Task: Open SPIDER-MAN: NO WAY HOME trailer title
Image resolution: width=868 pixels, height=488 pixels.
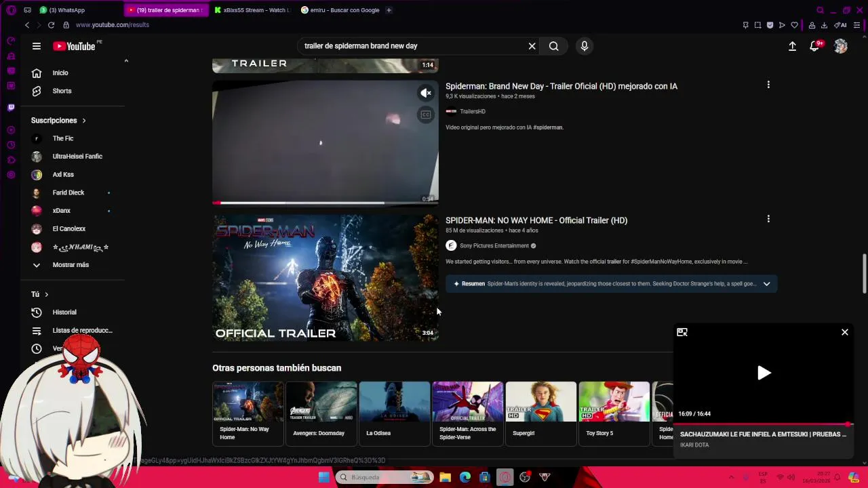Action: (x=536, y=220)
